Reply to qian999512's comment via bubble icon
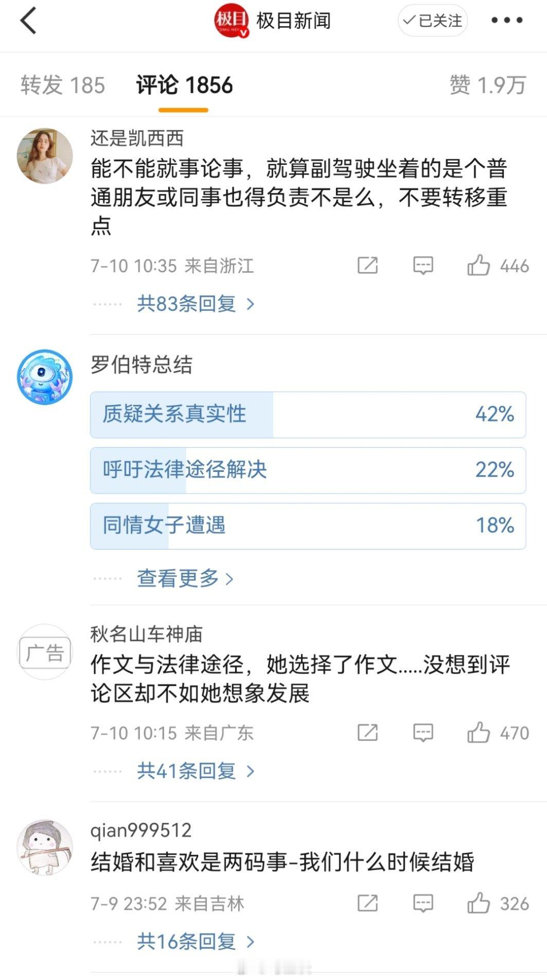The image size is (547, 980). tap(423, 903)
